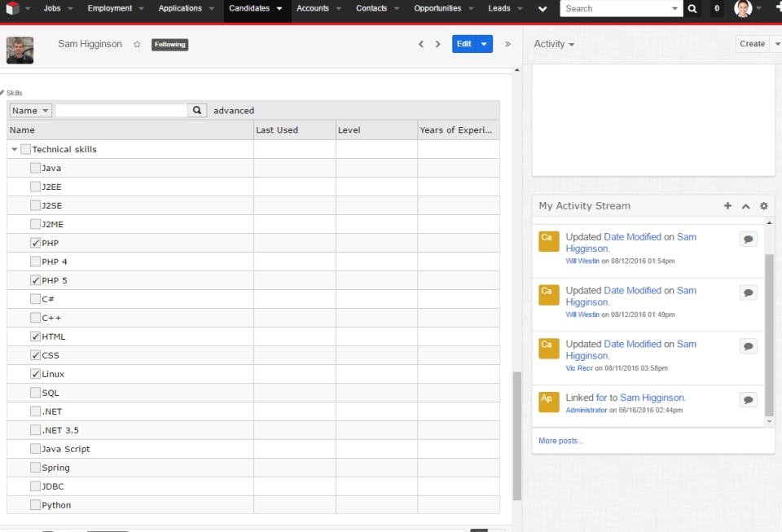The height and width of the screenshot is (532, 782).
Task: Open the Name search field dropdown
Action: pos(30,110)
